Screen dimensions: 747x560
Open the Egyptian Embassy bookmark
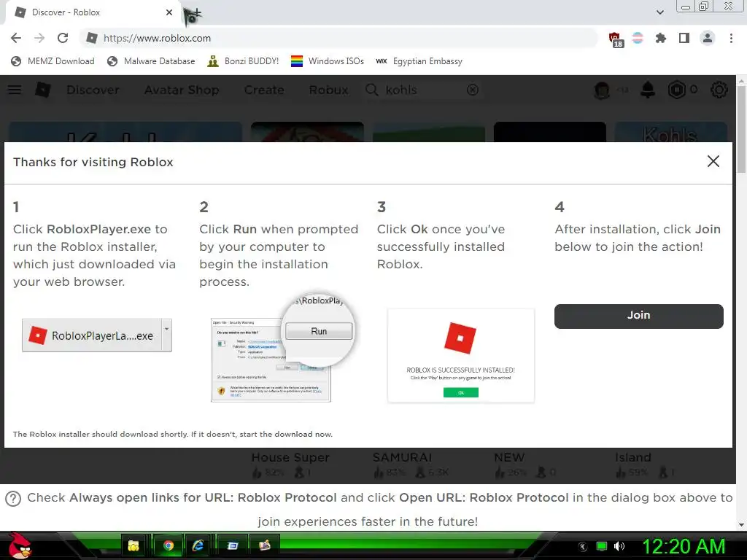pyautogui.click(x=419, y=61)
